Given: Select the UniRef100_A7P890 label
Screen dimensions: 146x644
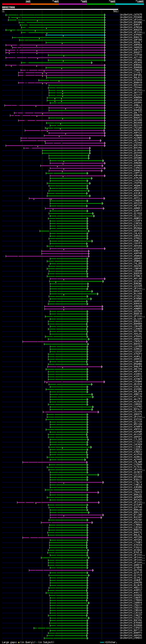Looking at the screenshot, I should click(131, 35).
